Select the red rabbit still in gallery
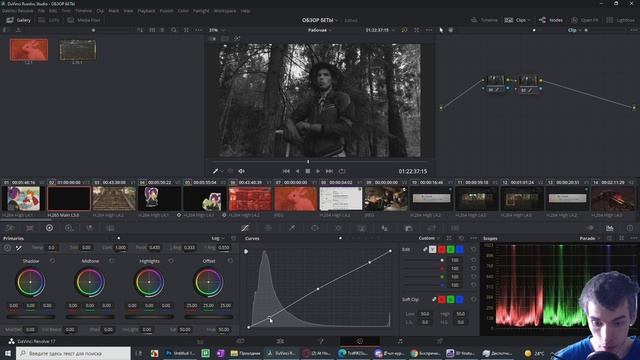 pos(29,50)
